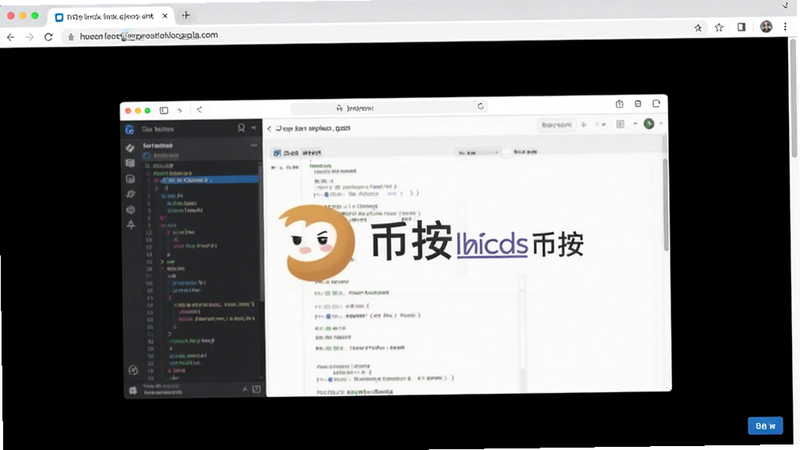800x450 pixels.
Task: Click inner window address field with lock
Action: [x=388, y=108]
